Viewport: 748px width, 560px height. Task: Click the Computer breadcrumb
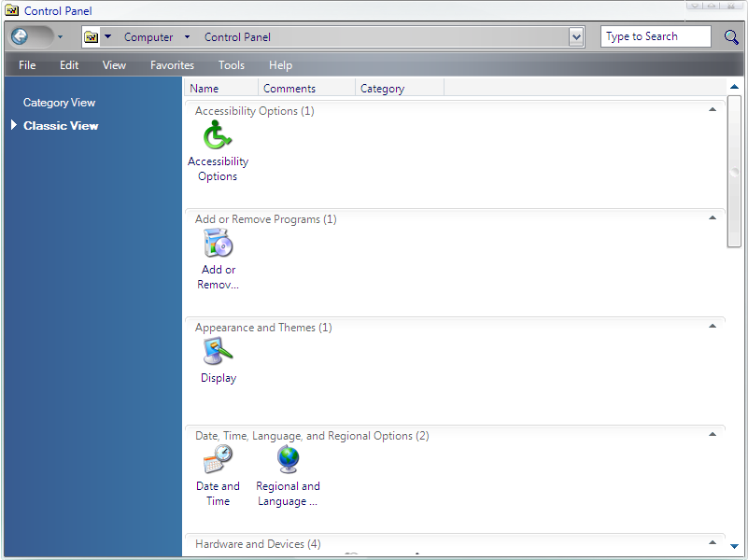(148, 37)
